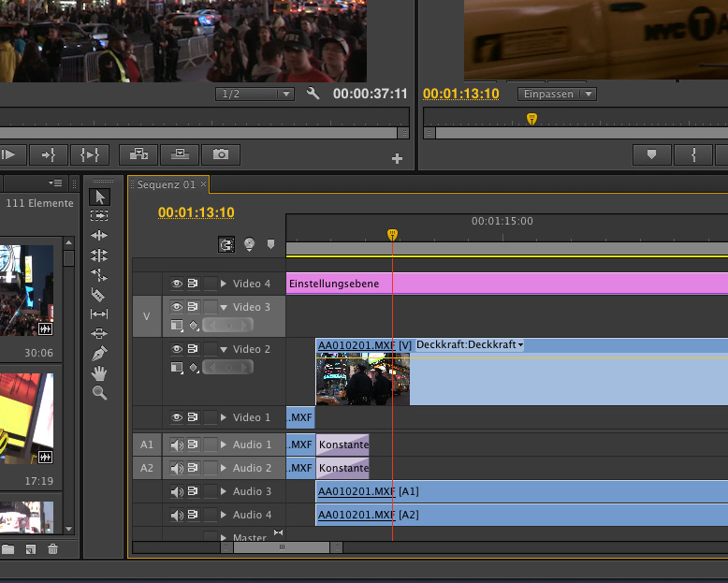Viewport: 728px width, 583px height.
Task: Select the Ripple Edit tool
Action: click(100, 236)
